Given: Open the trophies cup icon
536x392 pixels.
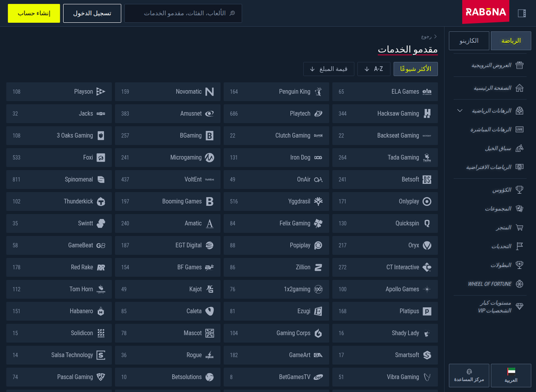Looking at the screenshot, I should coord(519,190).
